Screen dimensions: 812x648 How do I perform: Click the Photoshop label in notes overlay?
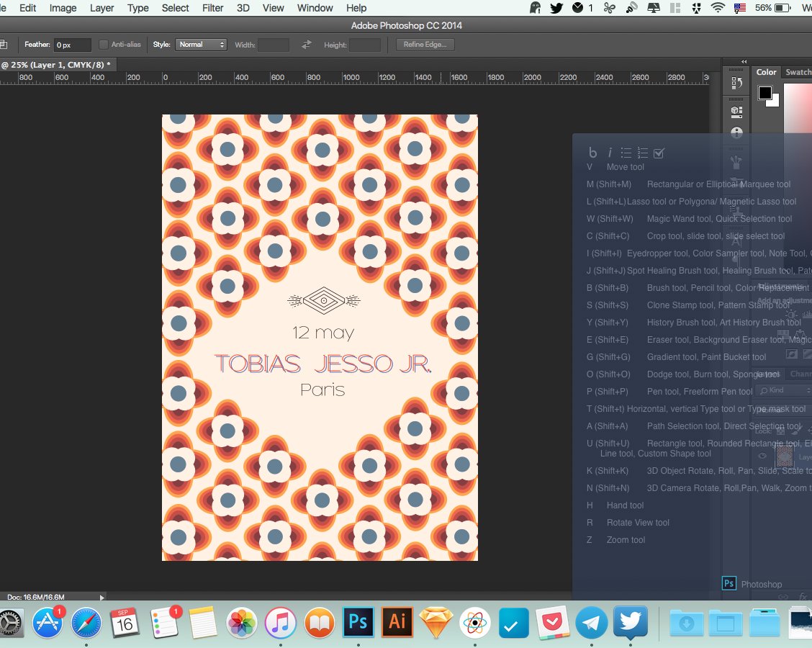[762, 585]
